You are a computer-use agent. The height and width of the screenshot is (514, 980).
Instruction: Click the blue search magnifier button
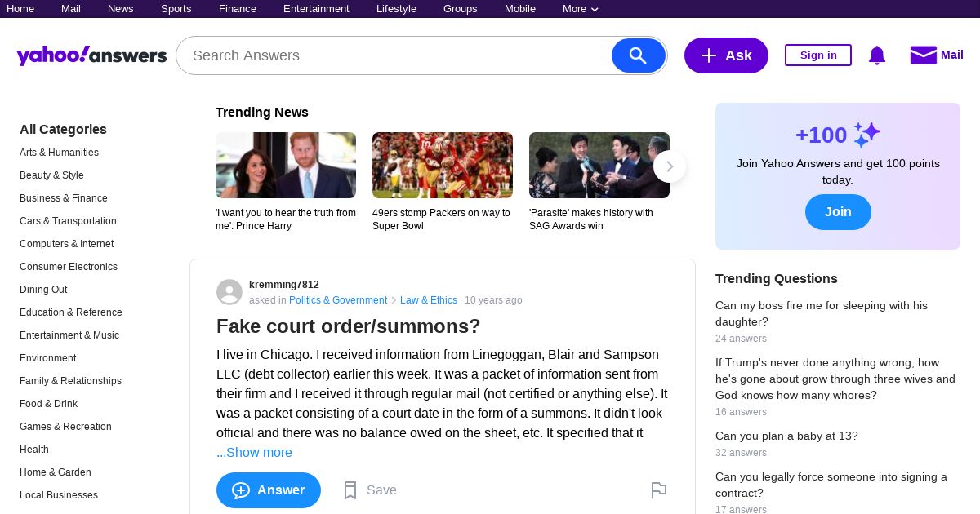[639, 55]
